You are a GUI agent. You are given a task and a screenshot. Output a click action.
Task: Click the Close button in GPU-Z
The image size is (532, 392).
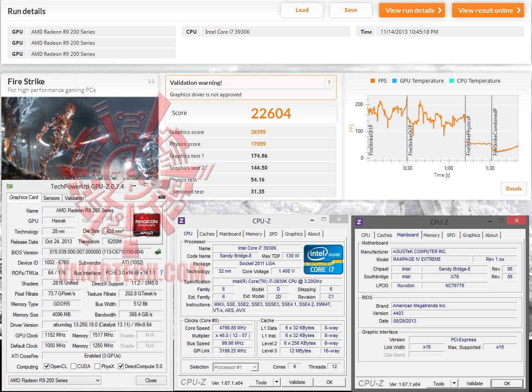(151, 380)
